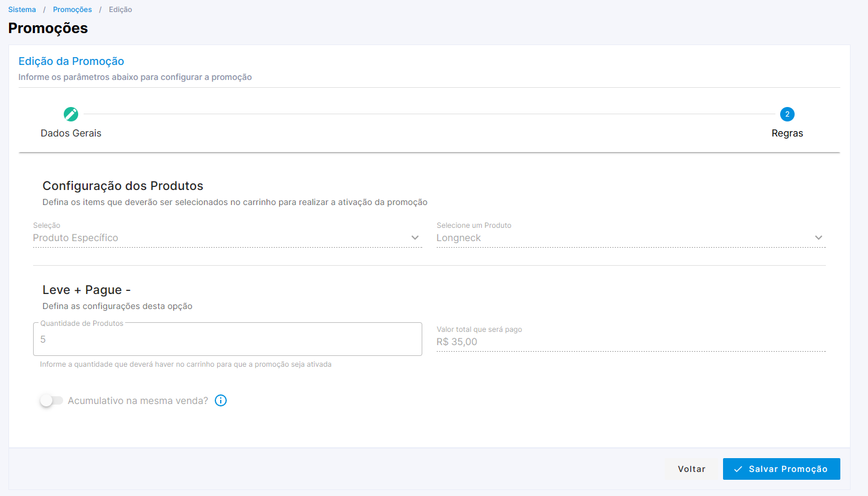Viewport: 868px width, 496px height.
Task: Click the Leve + Pague - heading
Action: click(87, 290)
